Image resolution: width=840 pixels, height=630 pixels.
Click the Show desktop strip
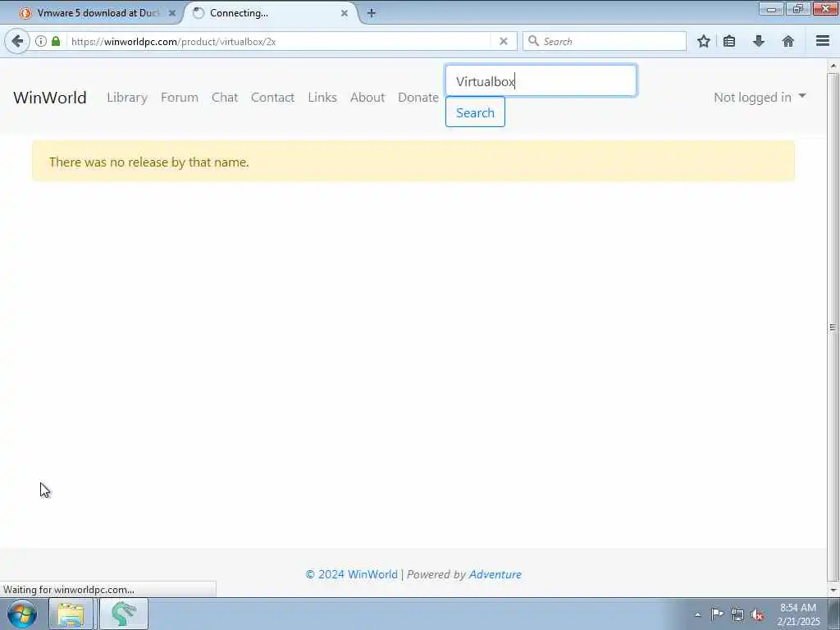click(834, 614)
